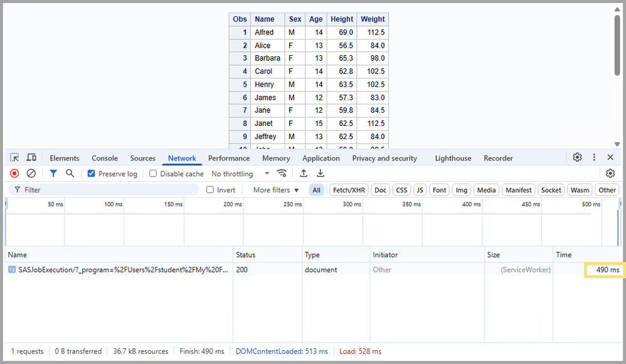Screen dimensions: 626x364
Task: Check the Invert filter checkbox
Action: click(x=210, y=190)
